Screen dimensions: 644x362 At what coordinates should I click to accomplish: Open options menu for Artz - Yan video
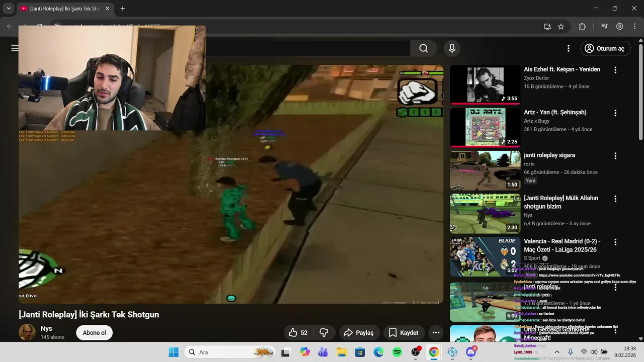[615, 113]
